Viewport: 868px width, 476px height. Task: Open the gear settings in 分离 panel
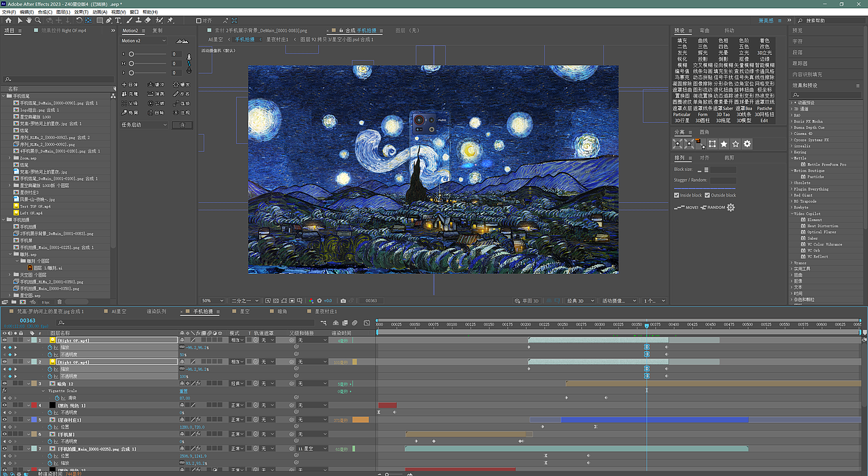click(x=747, y=144)
